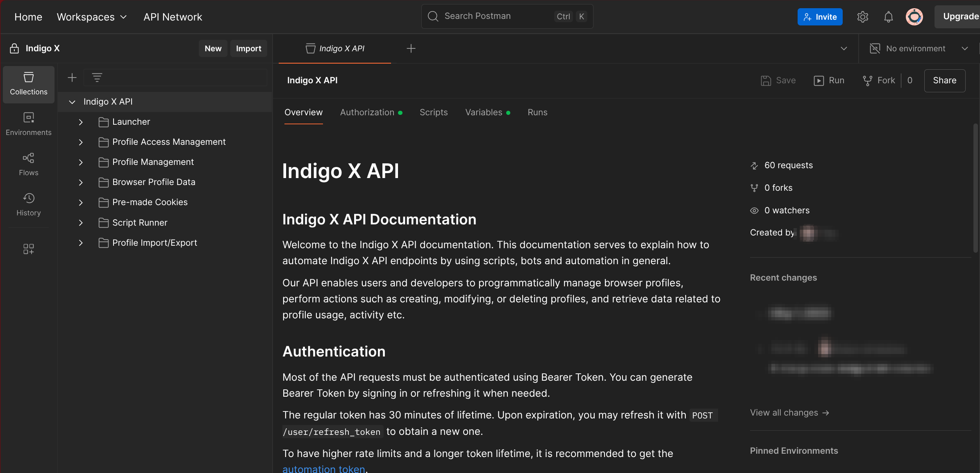Expand the Profile Import/Export folder

pyautogui.click(x=81, y=243)
